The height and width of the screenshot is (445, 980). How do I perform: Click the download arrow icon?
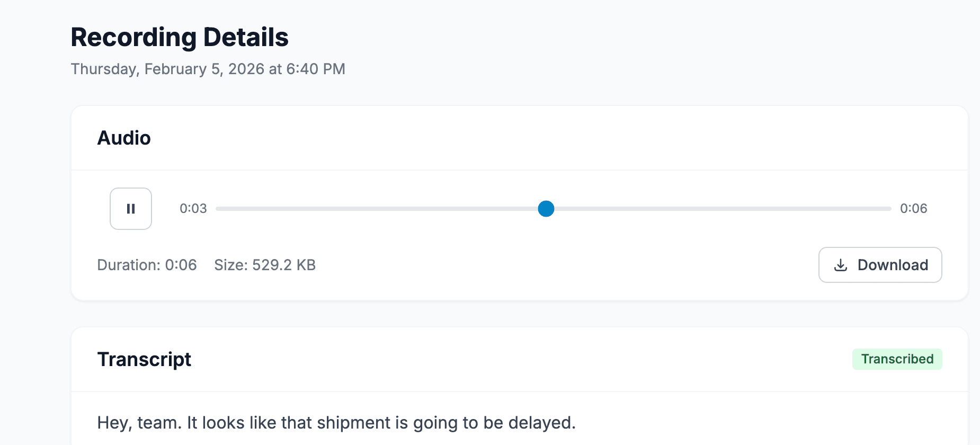click(841, 265)
